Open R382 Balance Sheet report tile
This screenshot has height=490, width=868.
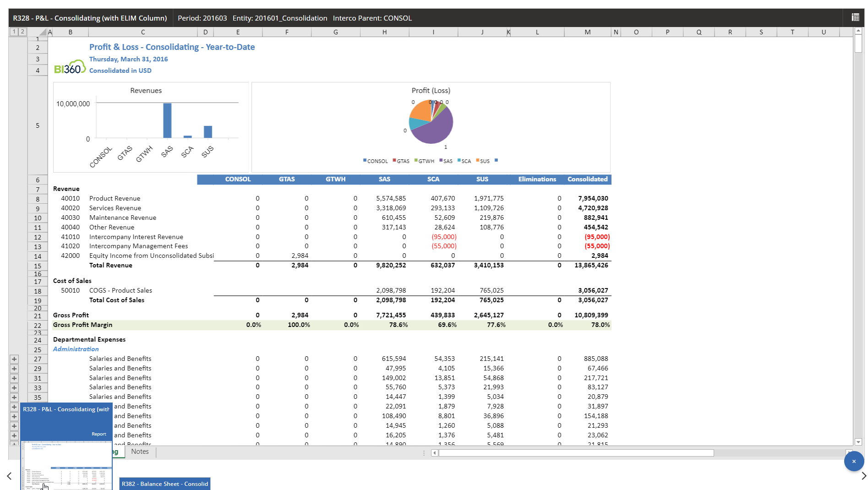click(164, 484)
